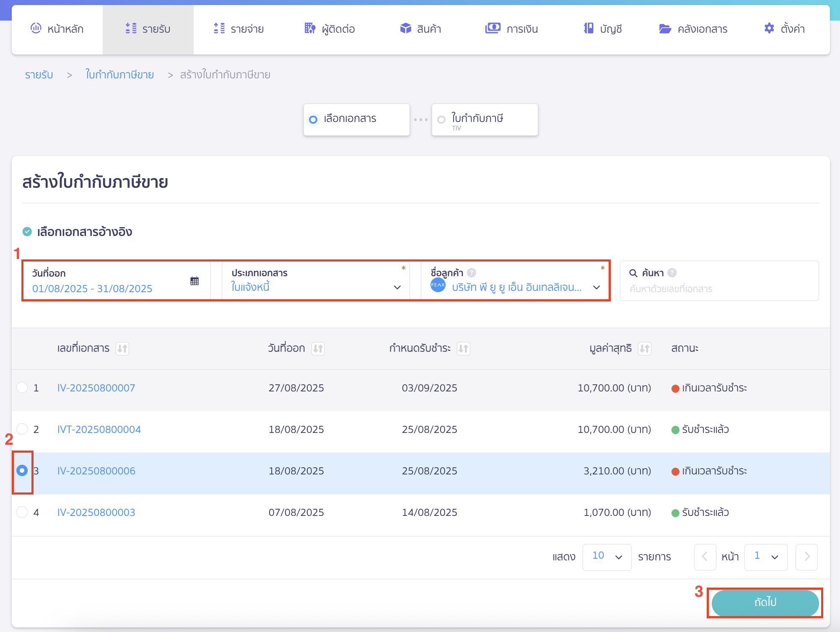Screen dimensions: 840x632
Task: Open the ชื่อลูกค้า customer dropdown
Action: click(596, 288)
